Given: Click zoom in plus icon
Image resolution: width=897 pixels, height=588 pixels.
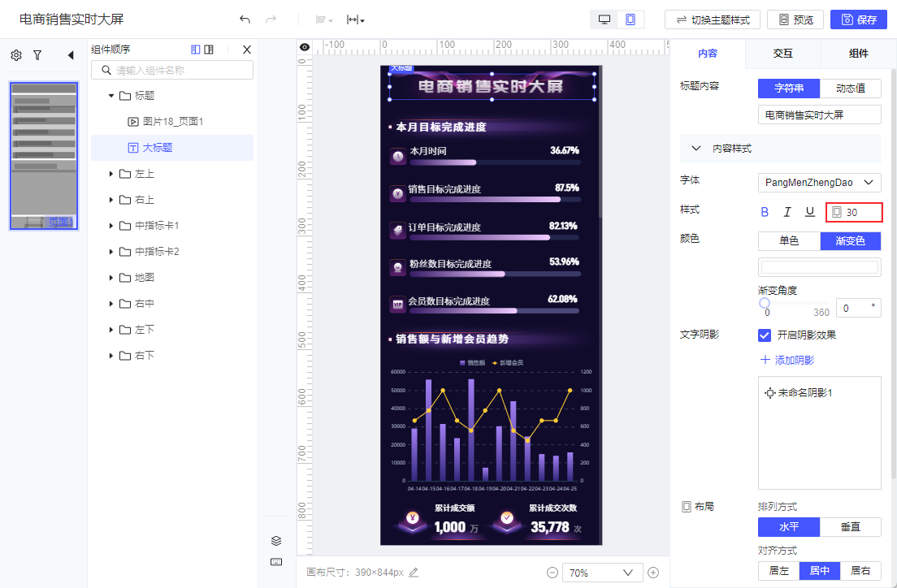Looking at the screenshot, I should point(653,573).
